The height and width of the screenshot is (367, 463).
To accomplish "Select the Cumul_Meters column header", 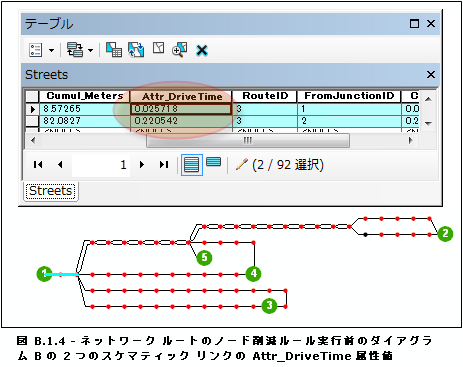I will pos(85,96).
